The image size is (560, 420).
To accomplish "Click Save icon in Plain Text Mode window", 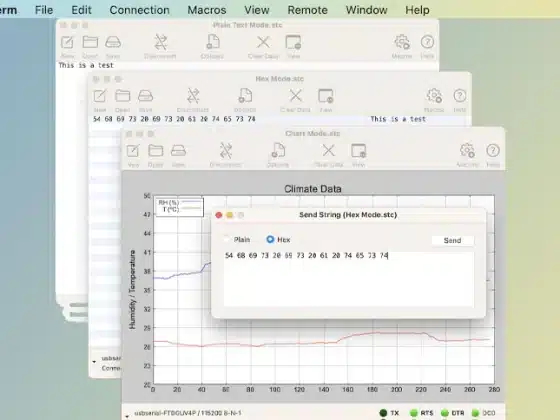I will coord(113,42).
